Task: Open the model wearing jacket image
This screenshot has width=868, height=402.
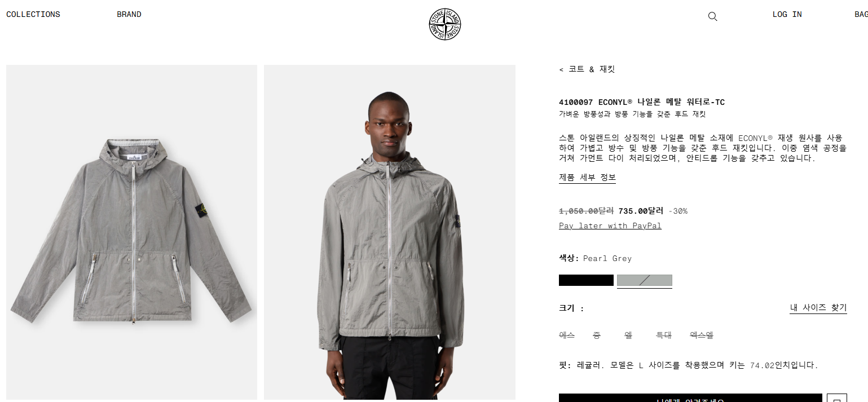Action: [390, 232]
